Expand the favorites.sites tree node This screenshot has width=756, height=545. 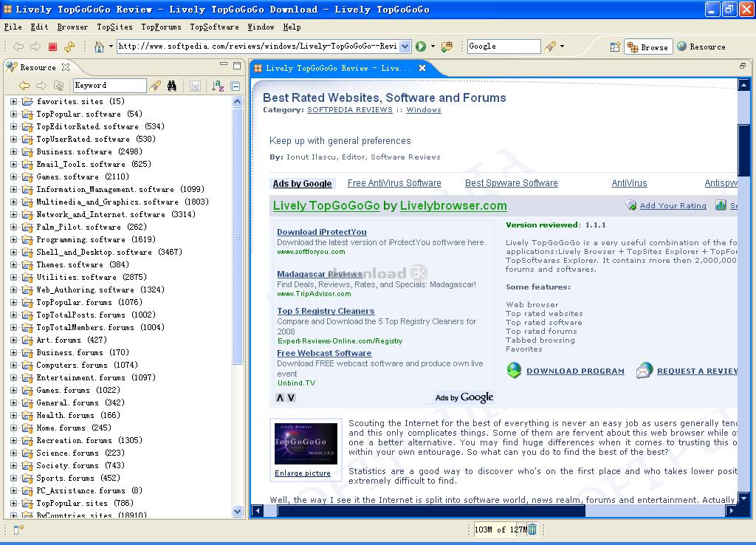(x=13, y=101)
